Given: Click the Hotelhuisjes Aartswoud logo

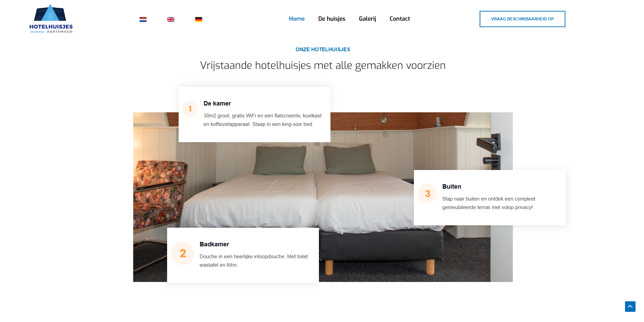Looking at the screenshot, I should click(51, 19).
